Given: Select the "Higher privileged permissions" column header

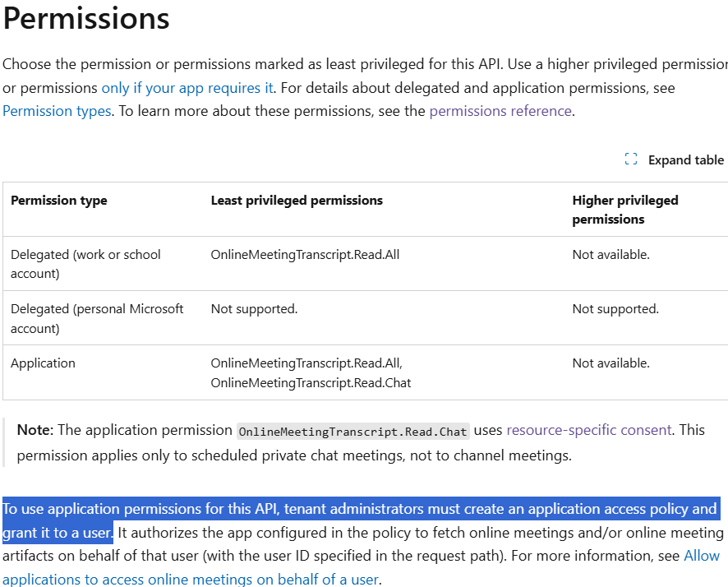Looking at the screenshot, I should pos(624,210).
